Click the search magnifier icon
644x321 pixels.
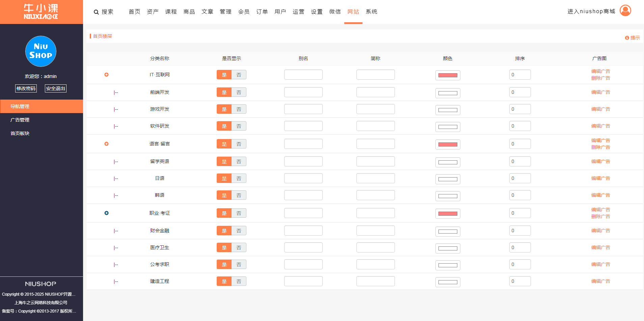[96, 12]
